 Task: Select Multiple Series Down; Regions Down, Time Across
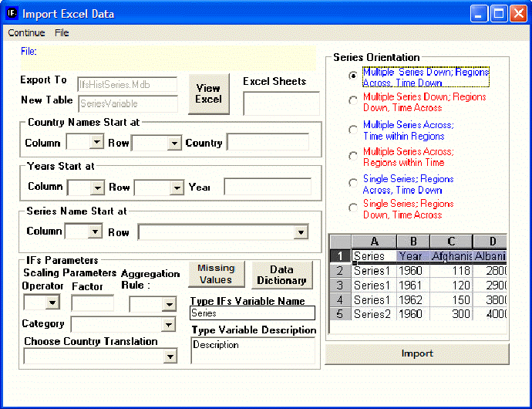tap(353, 100)
